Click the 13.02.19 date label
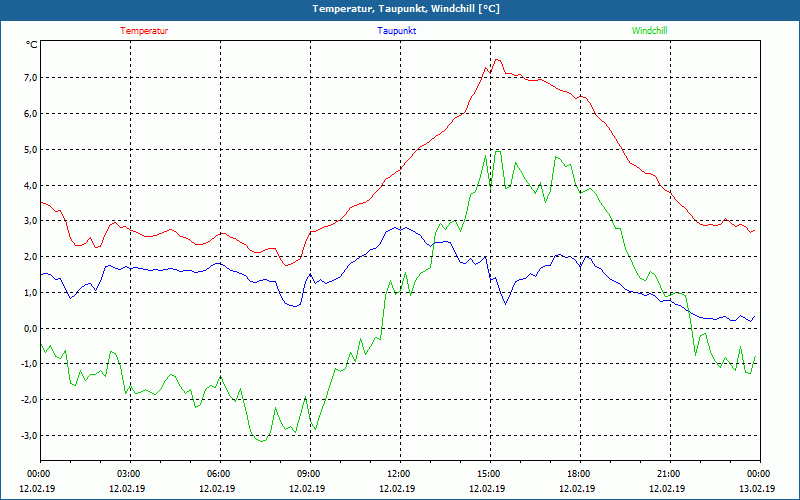Image resolution: width=800 pixels, height=500 pixels. point(757,488)
